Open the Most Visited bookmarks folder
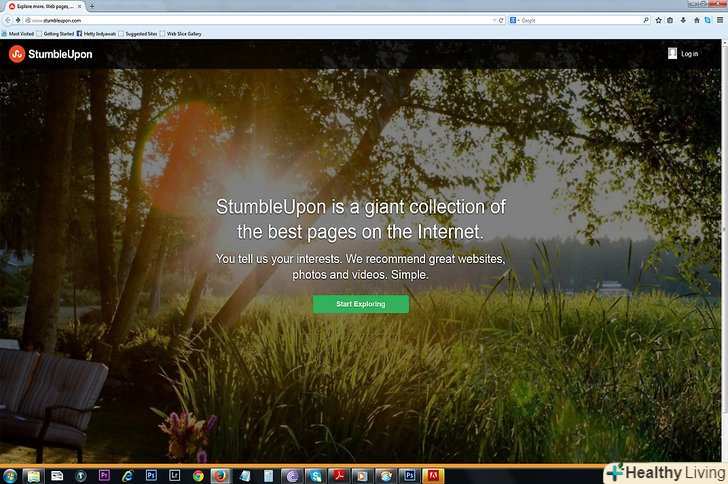The height and width of the screenshot is (484, 728). pyautogui.click(x=18, y=34)
